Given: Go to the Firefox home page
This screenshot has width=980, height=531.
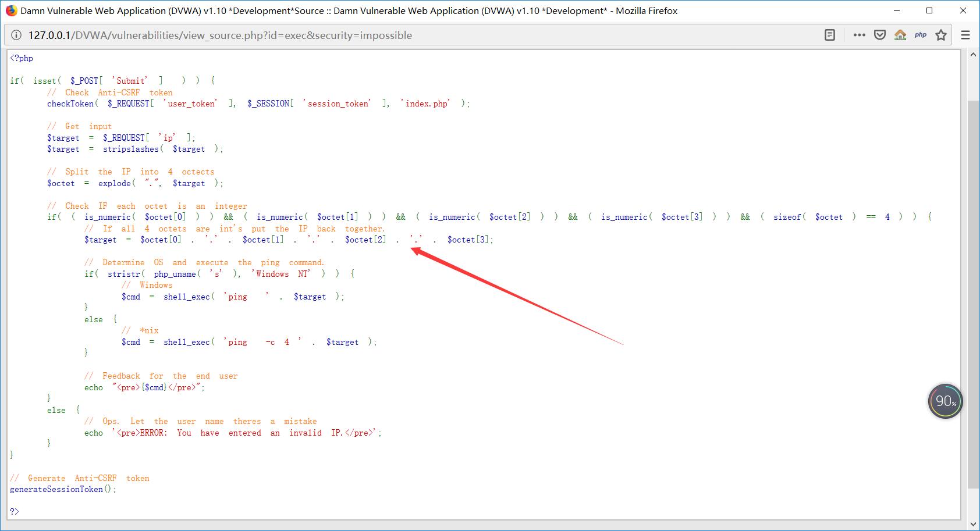Looking at the screenshot, I should click(901, 34).
